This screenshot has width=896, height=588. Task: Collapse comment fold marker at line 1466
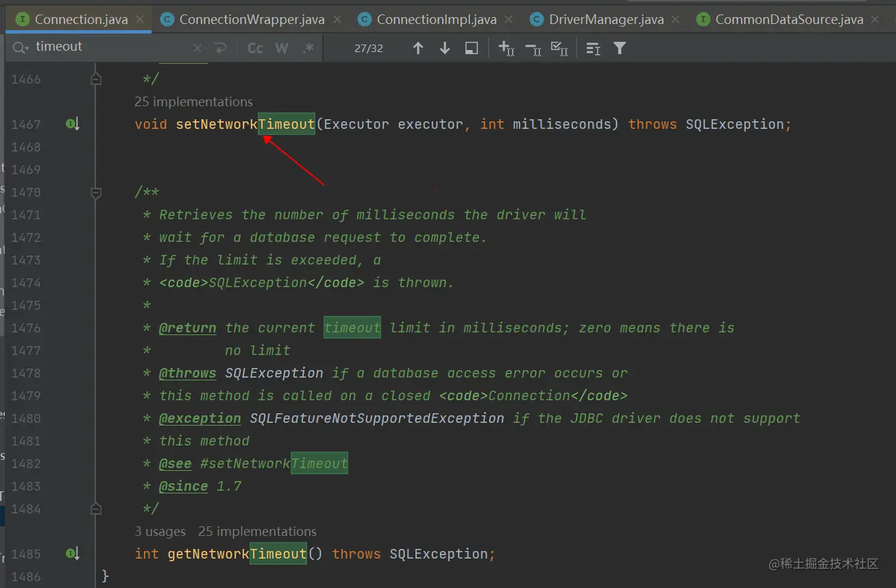[x=96, y=79]
